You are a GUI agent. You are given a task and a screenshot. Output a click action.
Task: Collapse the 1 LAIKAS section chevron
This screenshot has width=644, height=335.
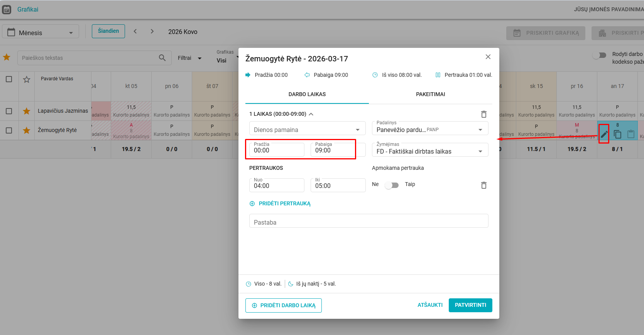[x=311, y=114]
